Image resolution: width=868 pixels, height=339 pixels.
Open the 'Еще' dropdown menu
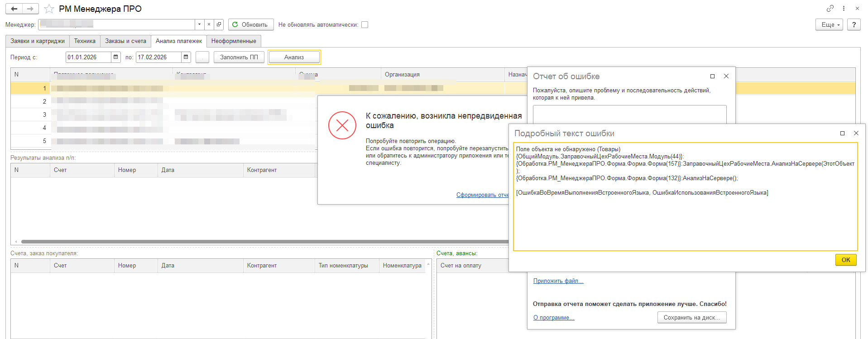point(829,24)
